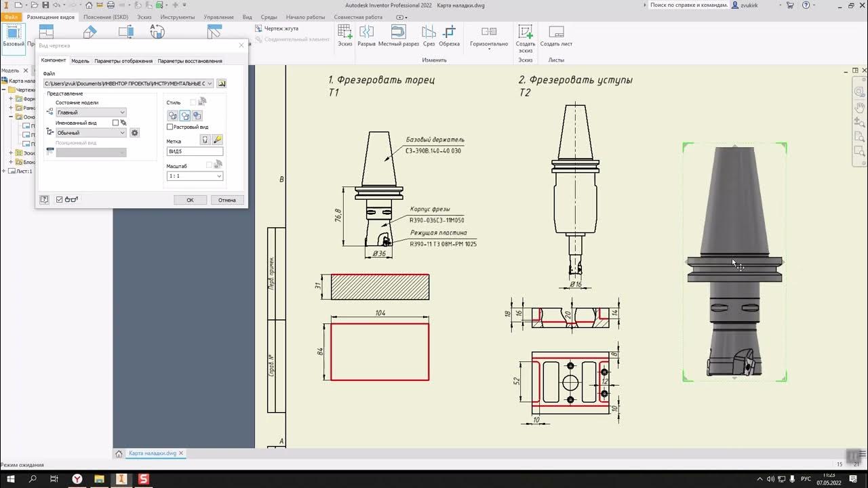Toggle the Растровый вид checkbox
The image size is (868, 488).
point(170,127)
